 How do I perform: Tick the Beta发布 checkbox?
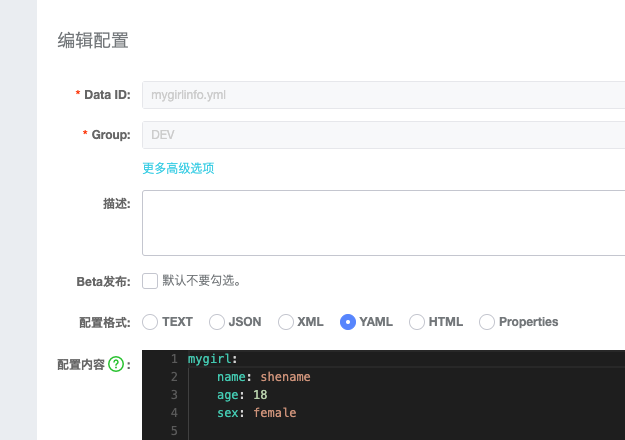(150, 280)
